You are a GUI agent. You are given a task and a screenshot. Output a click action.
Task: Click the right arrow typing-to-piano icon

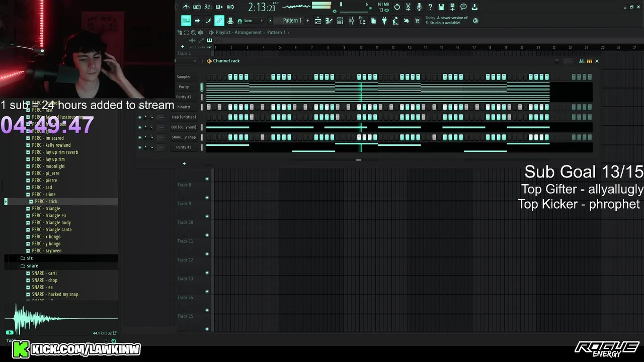[x=197, y=21]
